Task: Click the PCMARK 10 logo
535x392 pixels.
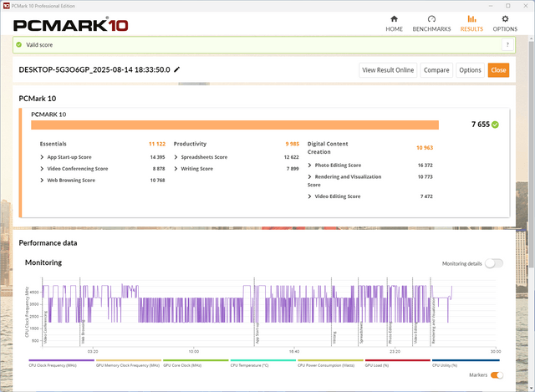Action: click(70, 25)
